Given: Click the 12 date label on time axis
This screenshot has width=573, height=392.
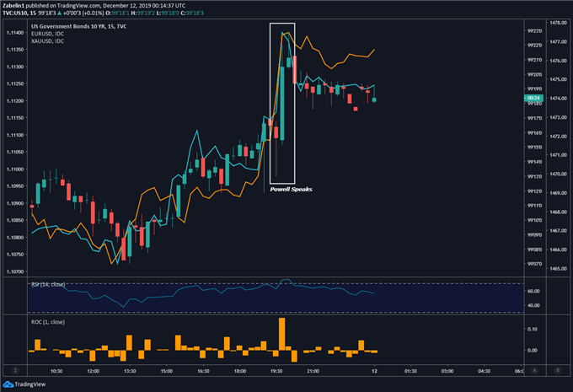Looking at the screenshot, I should (x=374, y=371).
